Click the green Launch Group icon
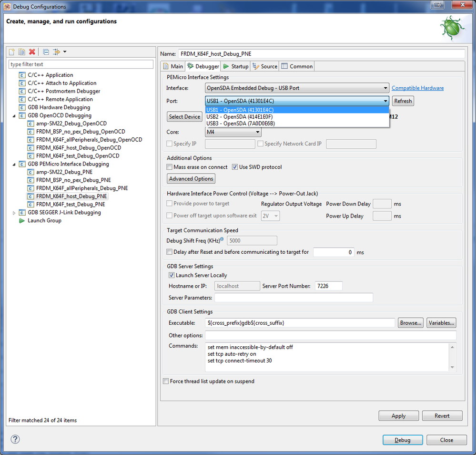 (22, 221)
